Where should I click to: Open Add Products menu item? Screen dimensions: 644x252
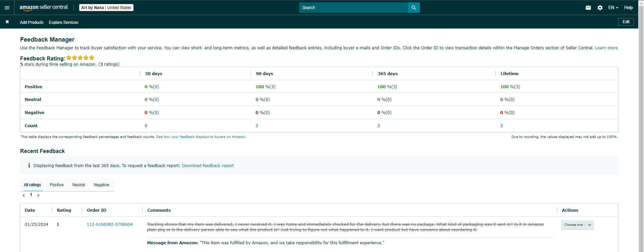click(x=32, y=22)
